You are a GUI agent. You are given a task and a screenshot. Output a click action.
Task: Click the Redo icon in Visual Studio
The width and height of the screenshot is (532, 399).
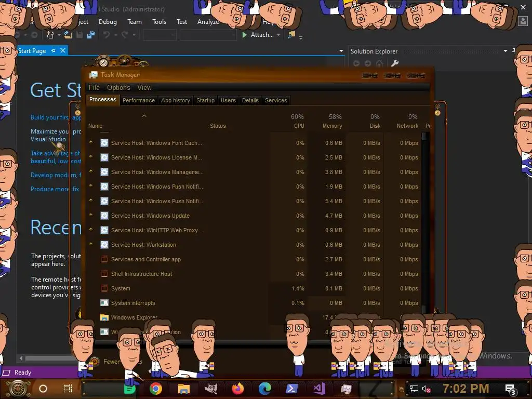click(x=125, y=35)
